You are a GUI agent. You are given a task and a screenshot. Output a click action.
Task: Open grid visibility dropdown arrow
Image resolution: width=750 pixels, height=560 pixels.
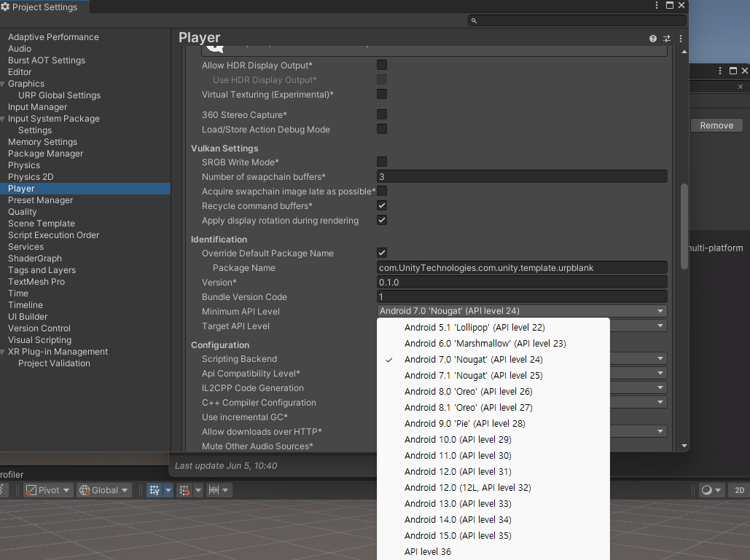[168, 490]
